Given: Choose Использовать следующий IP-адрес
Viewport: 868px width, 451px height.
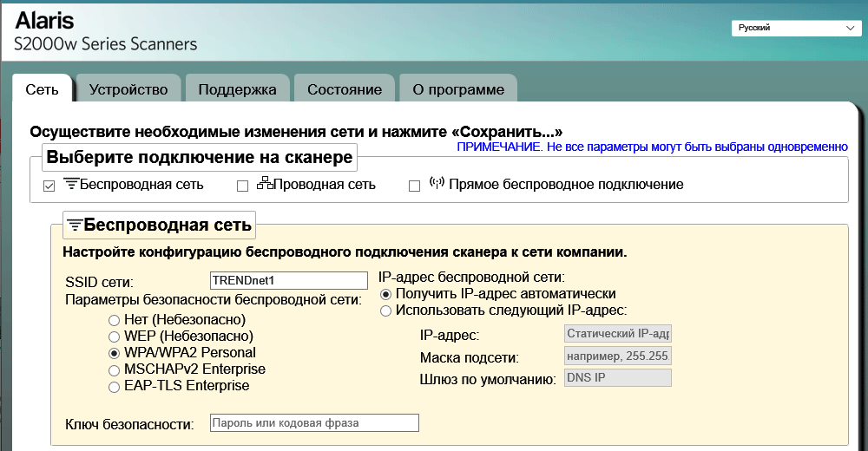Looking at the screenshot, I should pos(386,311).
